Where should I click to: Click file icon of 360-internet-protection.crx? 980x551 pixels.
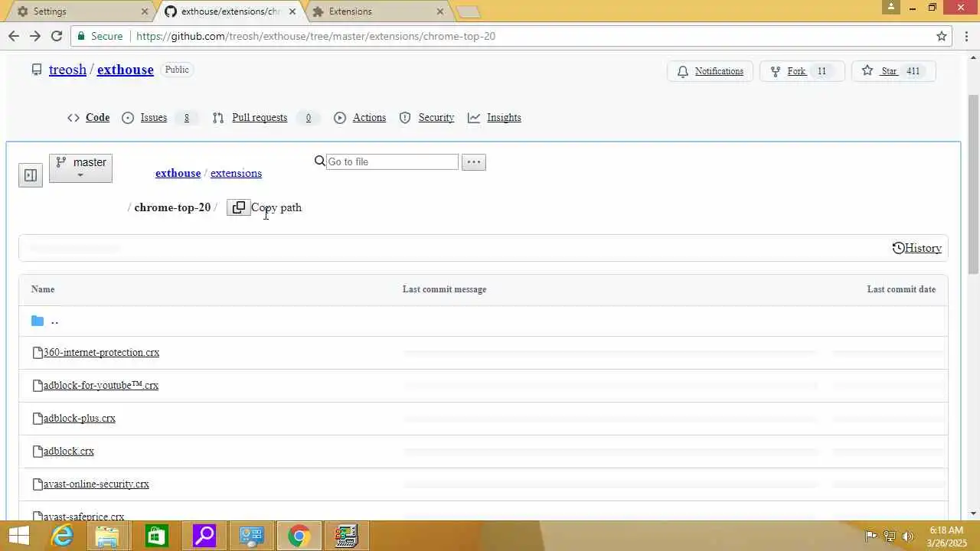(38, 353)
